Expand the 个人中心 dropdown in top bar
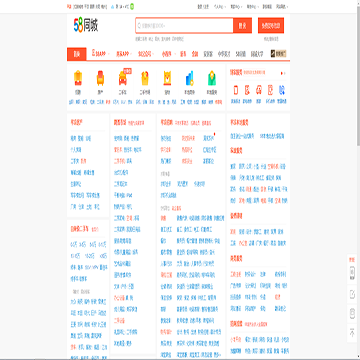Viewport: 360px width, 360px height. pyautogui.click(x=220, y=6)
